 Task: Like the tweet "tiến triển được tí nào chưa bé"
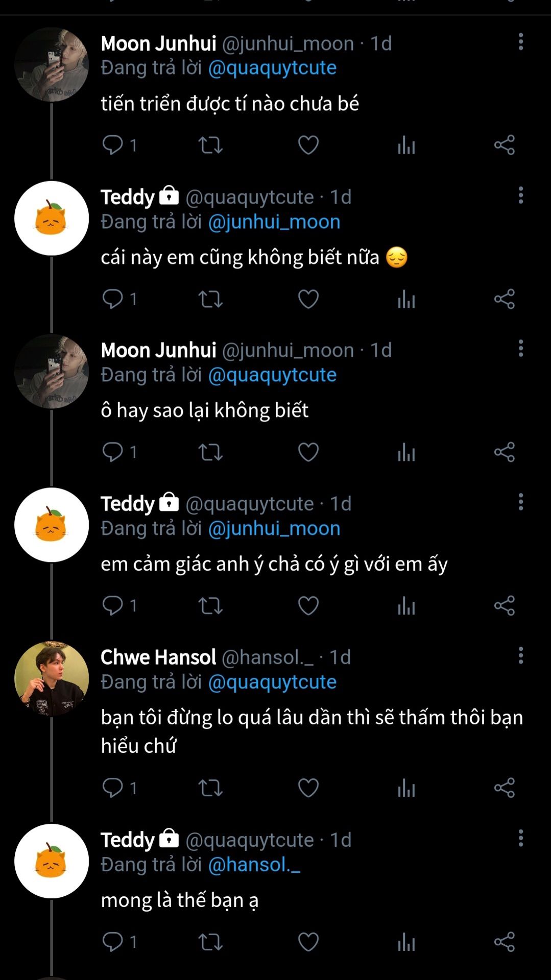coord(308,145)
